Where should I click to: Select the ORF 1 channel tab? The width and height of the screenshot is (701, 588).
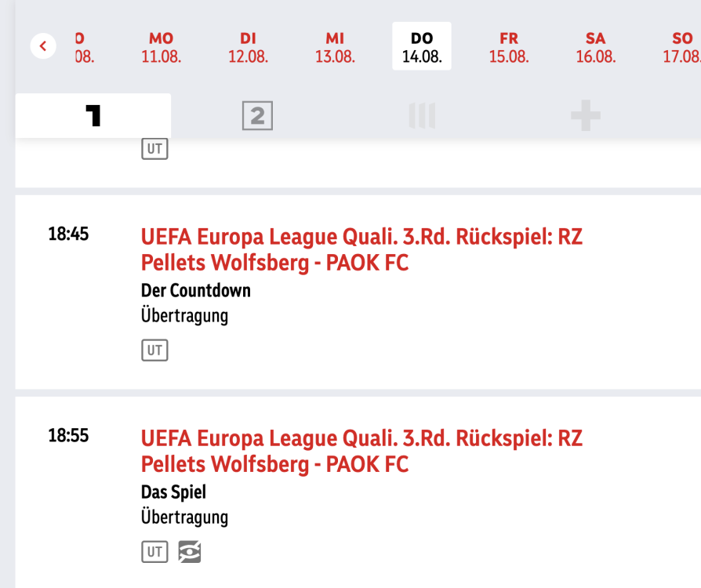click(x=93, y=116)
